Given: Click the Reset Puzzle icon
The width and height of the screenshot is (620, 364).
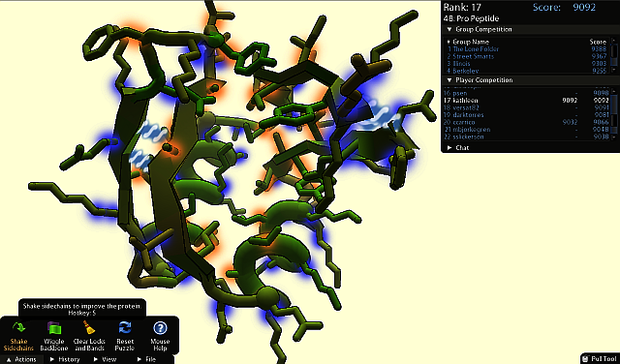Looking at the screenshot, I should (125, 328).
